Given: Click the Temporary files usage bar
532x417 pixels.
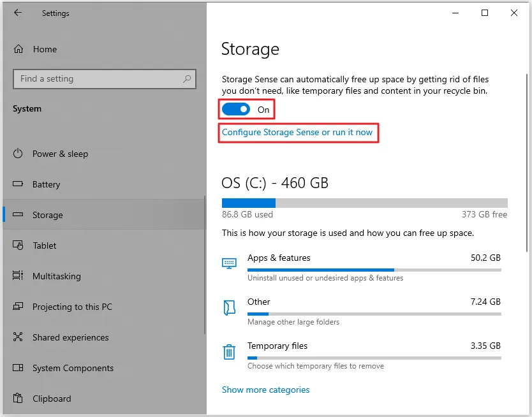Looking at the screenshot, I should click(374, 358).
